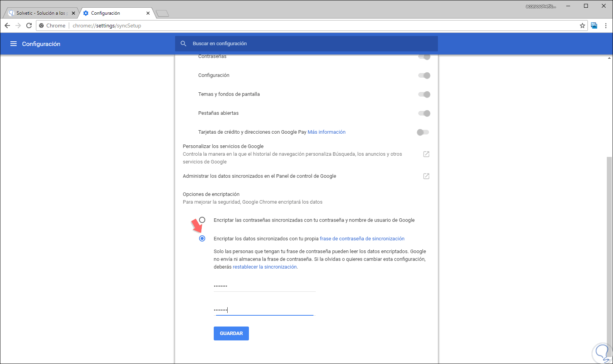Toggle the Contraseñas sync switch
The height and width of the screenshot is (364, 613).
424,57
